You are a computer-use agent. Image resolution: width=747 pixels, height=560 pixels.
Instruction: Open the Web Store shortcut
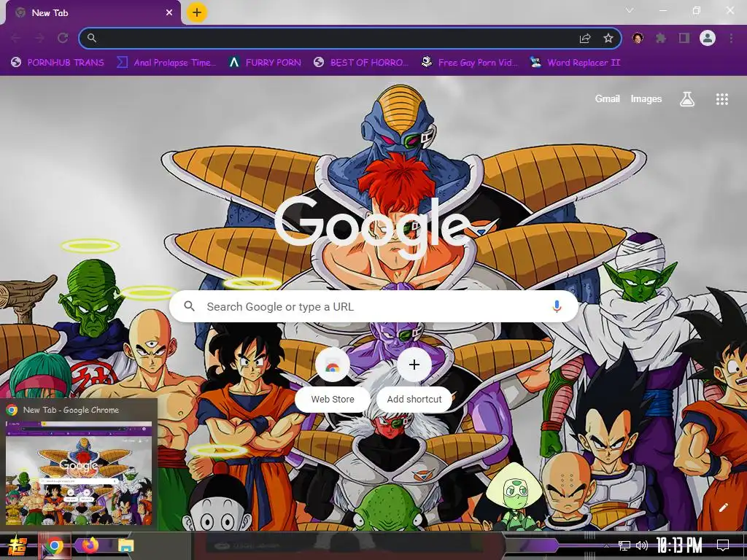[333, 379]
